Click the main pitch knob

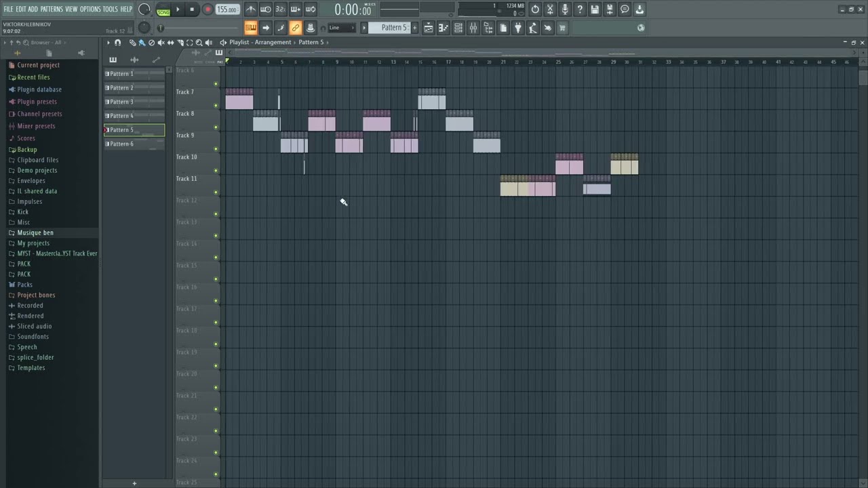click(144, 28)
